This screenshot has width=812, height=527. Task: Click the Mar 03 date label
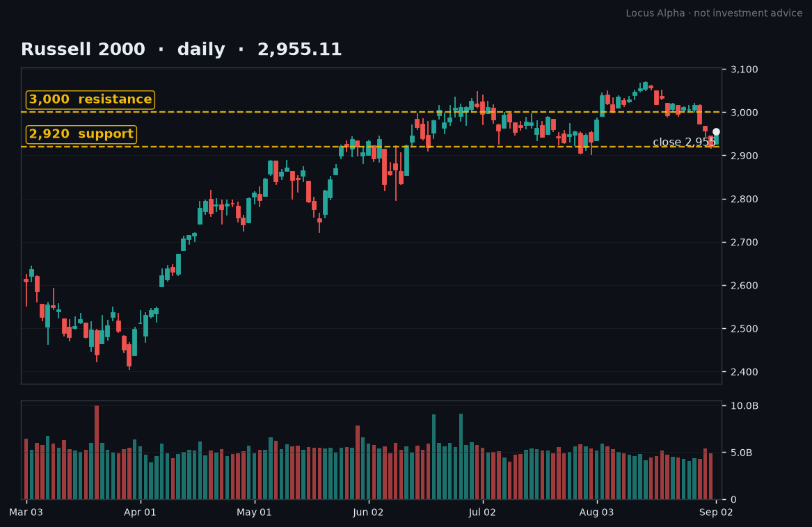(26, 512)
